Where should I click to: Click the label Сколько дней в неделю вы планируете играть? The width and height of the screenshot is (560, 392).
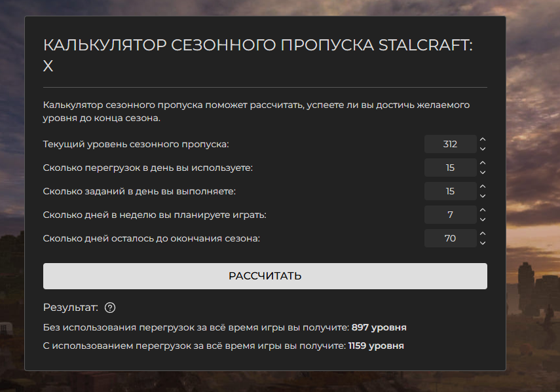point(155,215)
